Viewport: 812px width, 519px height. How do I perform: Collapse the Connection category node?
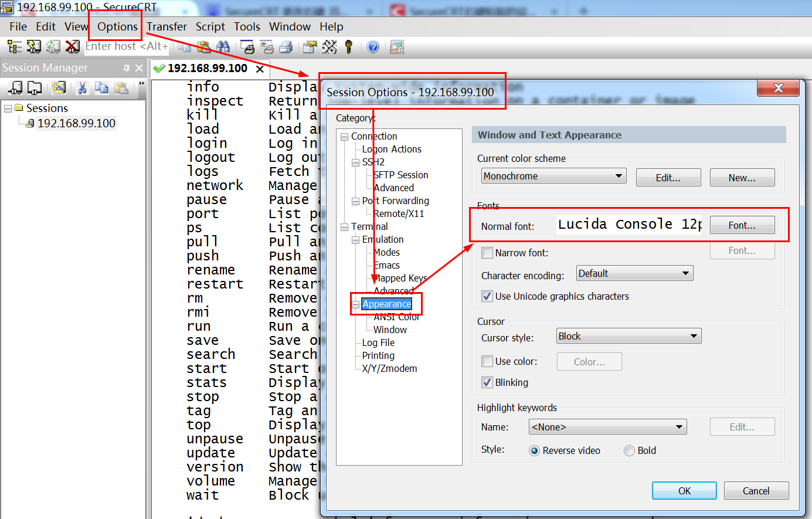[x=345, y=137]
